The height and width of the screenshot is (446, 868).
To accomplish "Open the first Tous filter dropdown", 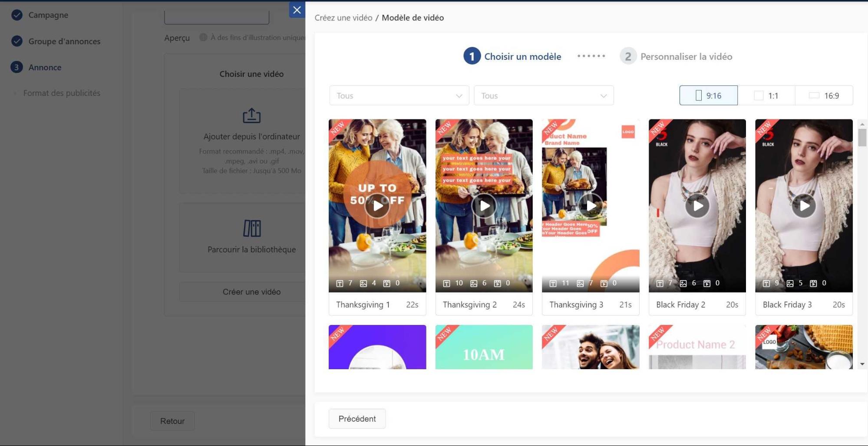I will [399, 95].
